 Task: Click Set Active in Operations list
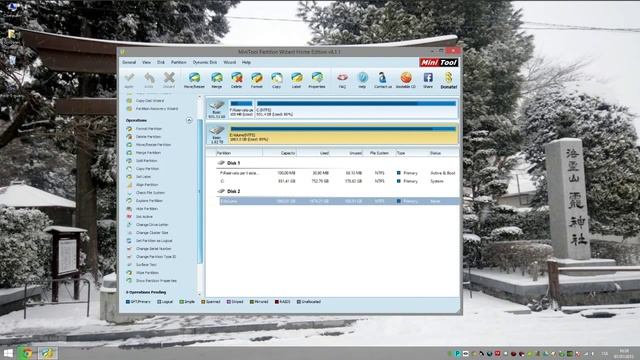144,217
